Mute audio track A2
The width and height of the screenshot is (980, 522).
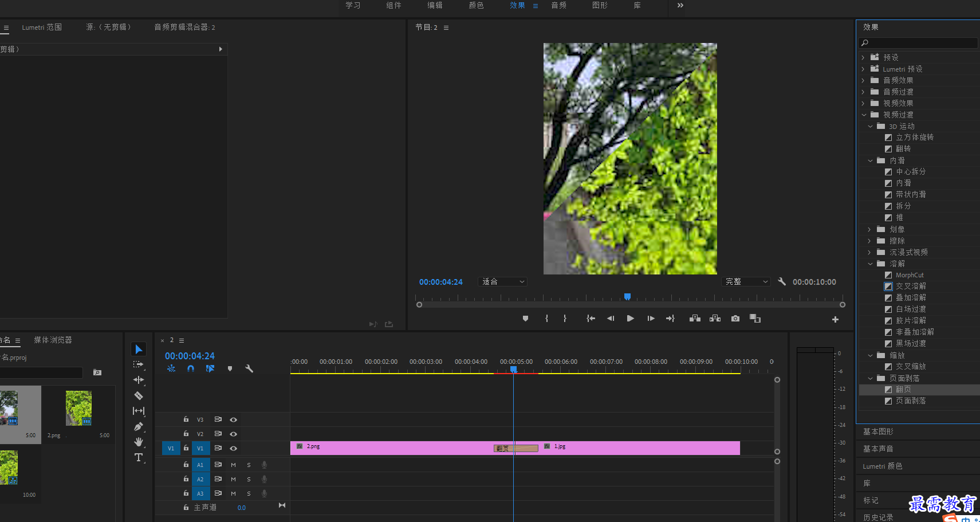point(233,479)
